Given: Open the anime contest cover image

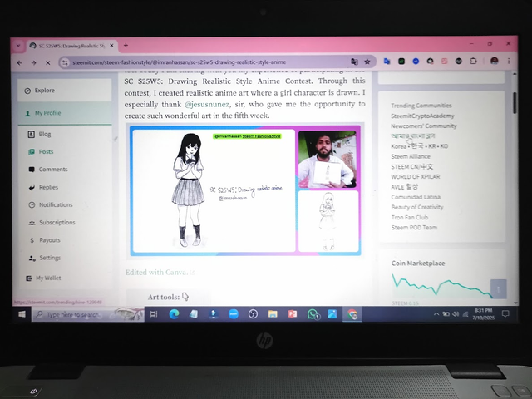Looking at the screenshot, I should pyautogui.click(x=245, y=190).
